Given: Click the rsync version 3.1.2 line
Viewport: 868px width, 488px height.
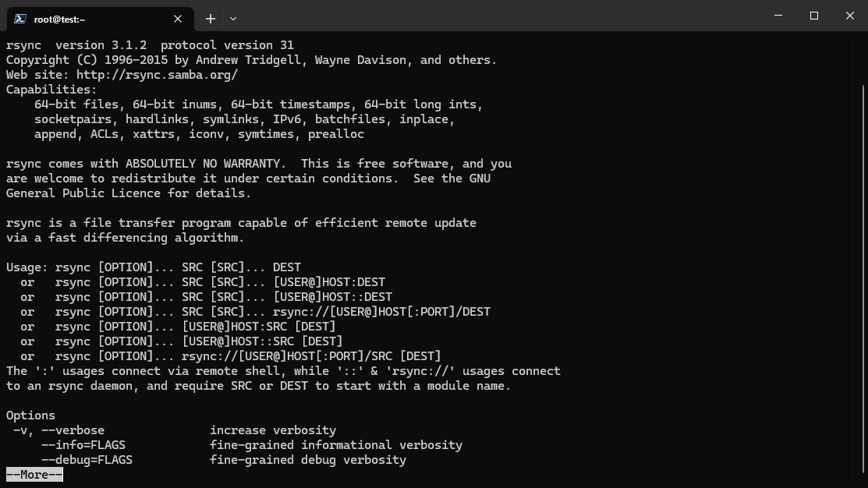Looking at the screenshot, I should click(150, 45).
